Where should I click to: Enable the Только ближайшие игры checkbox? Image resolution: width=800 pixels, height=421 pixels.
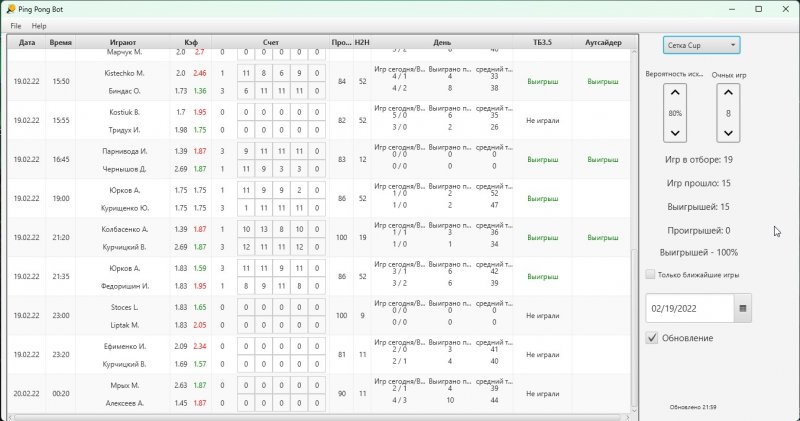click(x=651, y=274)
